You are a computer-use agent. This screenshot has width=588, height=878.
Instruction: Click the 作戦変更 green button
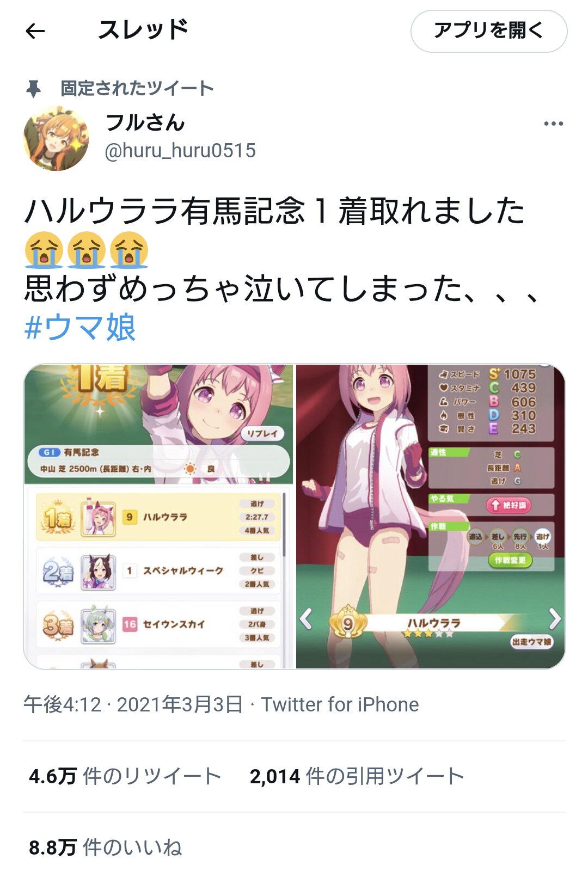coord(510,560)
